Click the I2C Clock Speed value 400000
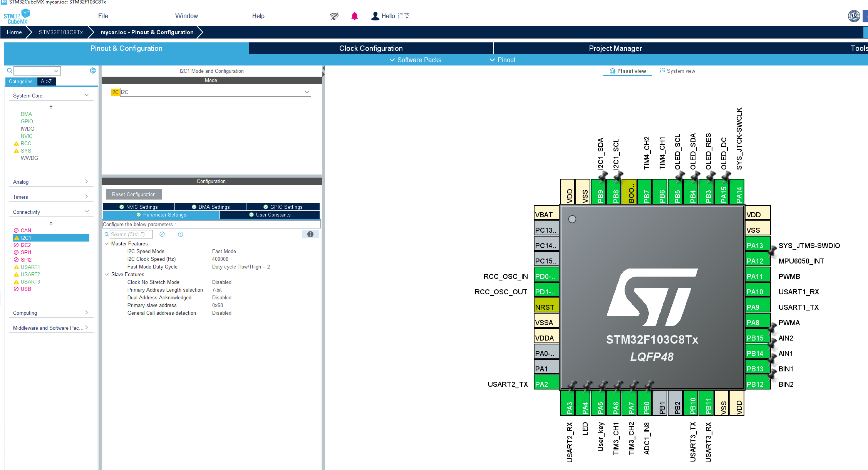 click(220, 259)
